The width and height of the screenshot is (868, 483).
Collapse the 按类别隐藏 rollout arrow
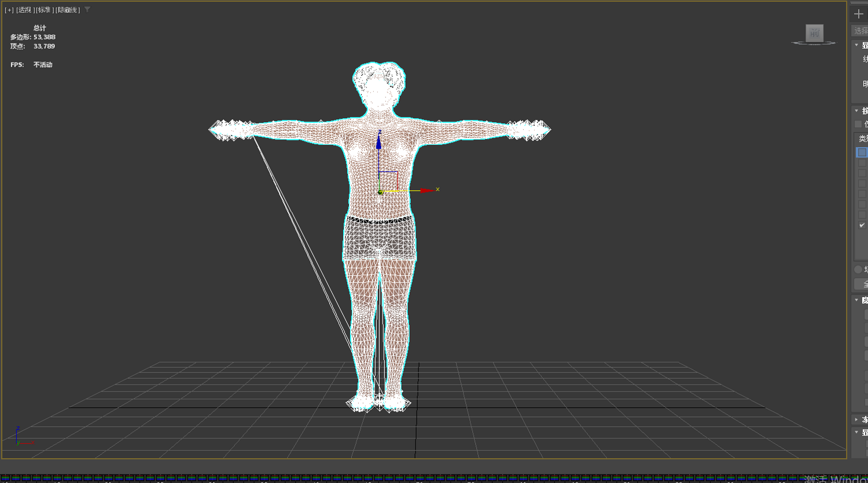tap(857, 111)
